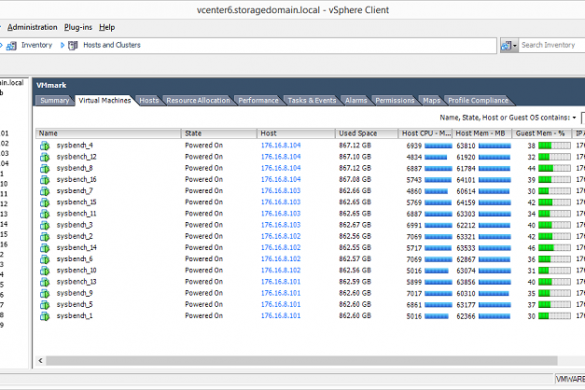Click the Hosts and Clusters icon
The height and width of the screenshot is (390, 585).
[x=73, y=46]
